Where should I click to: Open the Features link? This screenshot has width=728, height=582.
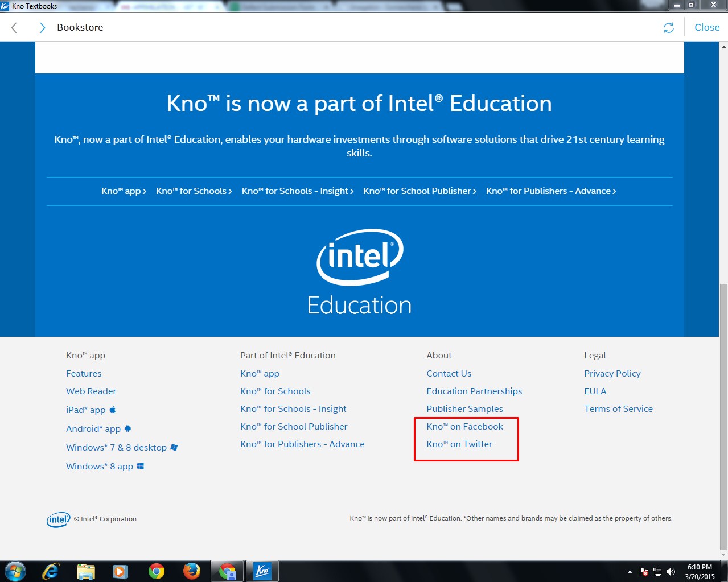(84, 374)
